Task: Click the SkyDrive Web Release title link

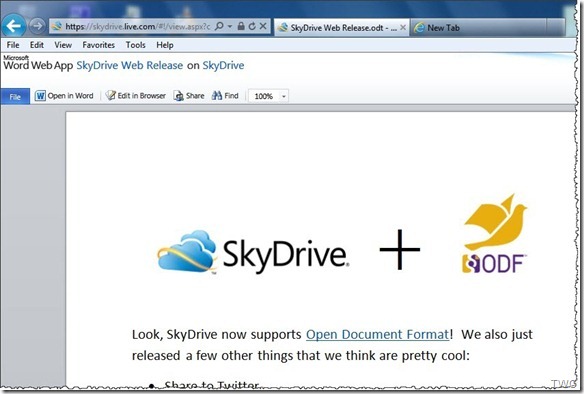Action: [x=130, y=66]
